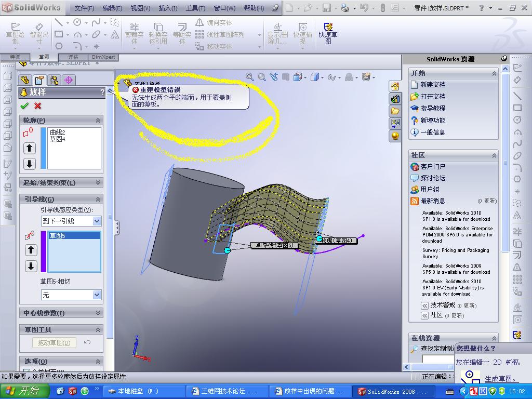Switch to the 草图 command tab
Screen dimensions: 532x399
[x=44, y=57]
